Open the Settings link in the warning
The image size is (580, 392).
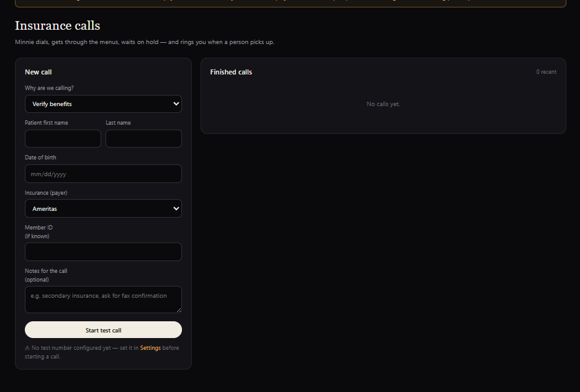(150, 348)
